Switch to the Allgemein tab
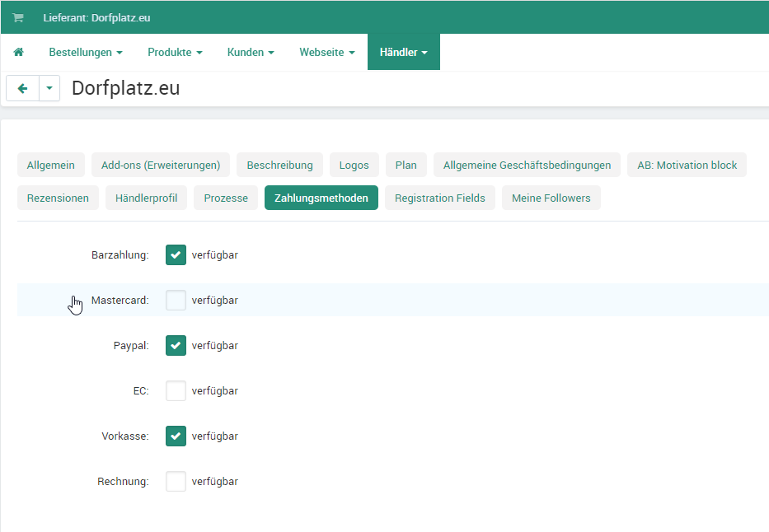This screenshot has width=769, height=532. 51,165
